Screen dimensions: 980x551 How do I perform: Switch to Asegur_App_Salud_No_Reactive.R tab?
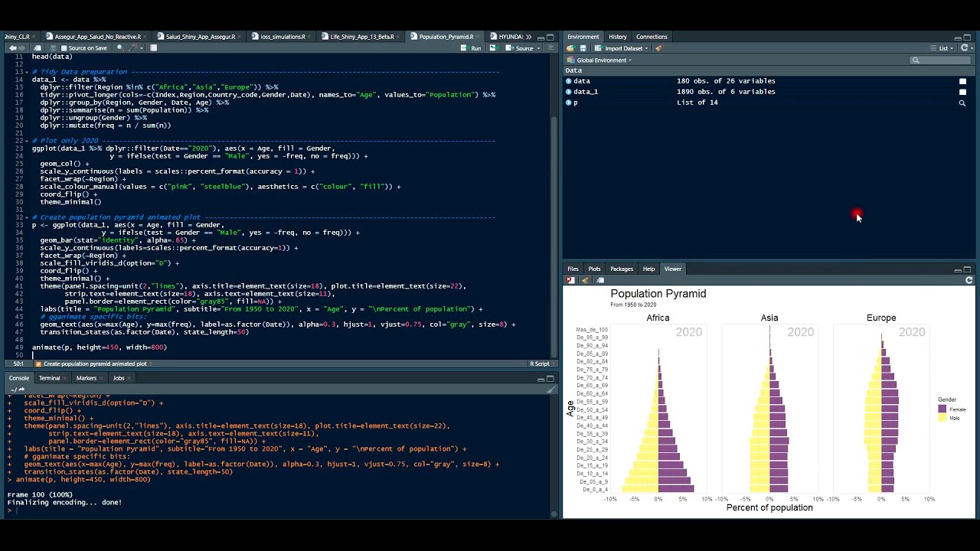[93, 37]
